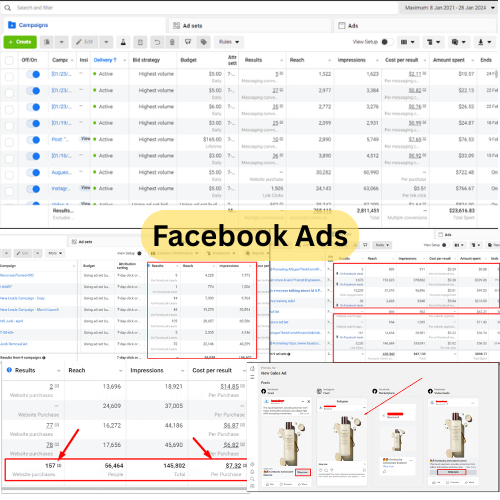Turn off the campaign that spent $24.87
Viewport: 500px width, 500px height.
(x=33, y=123)
